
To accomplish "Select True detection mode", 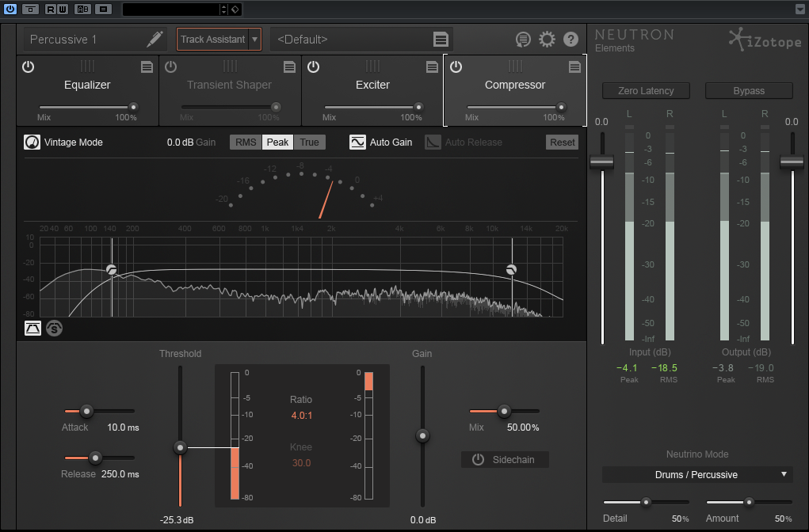I will 310,142.
